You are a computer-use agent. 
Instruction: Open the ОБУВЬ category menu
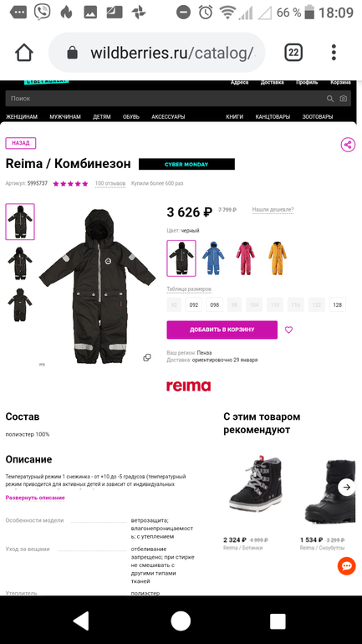point(131,116)
